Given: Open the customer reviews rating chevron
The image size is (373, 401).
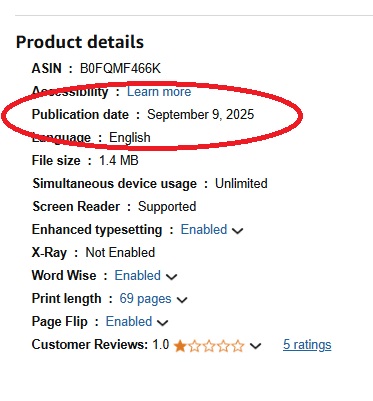Looking at the screenshot, I should click(x=255, y=346).
